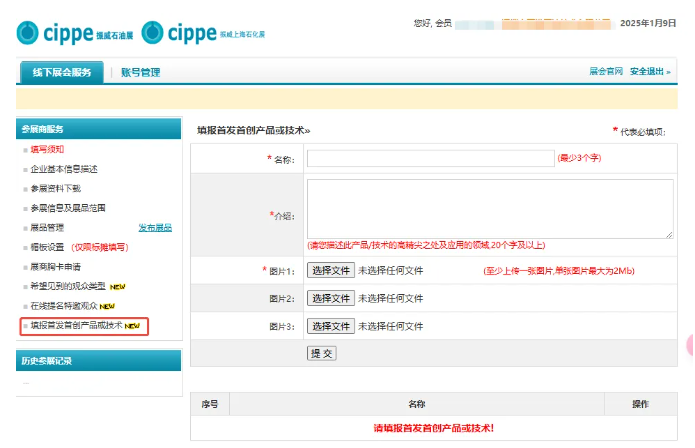This screenshot has width=695, height=448.
Task: Click the 提交 submit button
Action: pyautogui.click(x=322, y=353)
